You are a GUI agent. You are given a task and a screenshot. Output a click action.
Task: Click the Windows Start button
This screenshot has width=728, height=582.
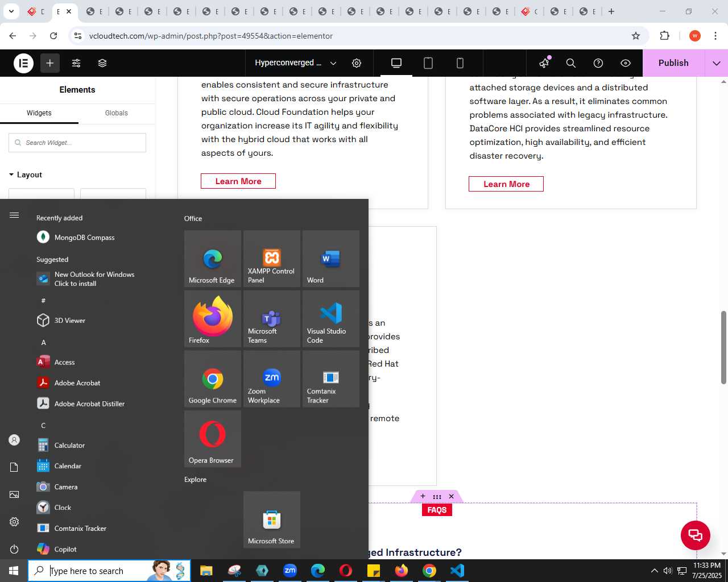pos(14,571)
